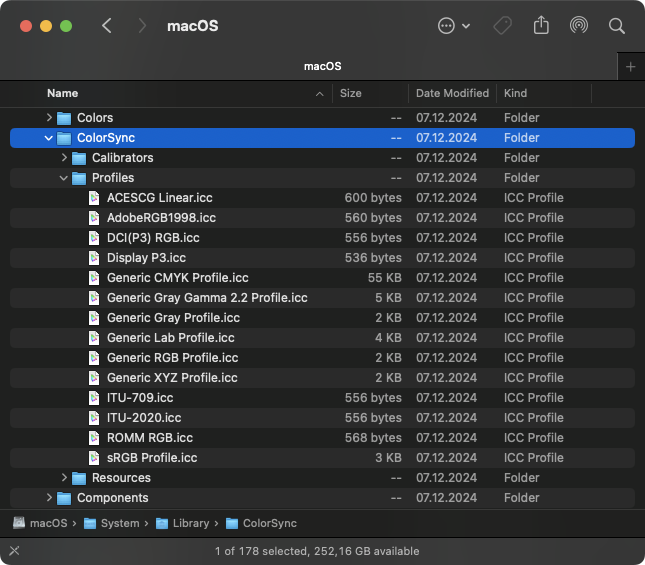The width and height of the screenshot is (645, 565).
Task: Click Display P3.icc file icon
Action: coord(94,258)
